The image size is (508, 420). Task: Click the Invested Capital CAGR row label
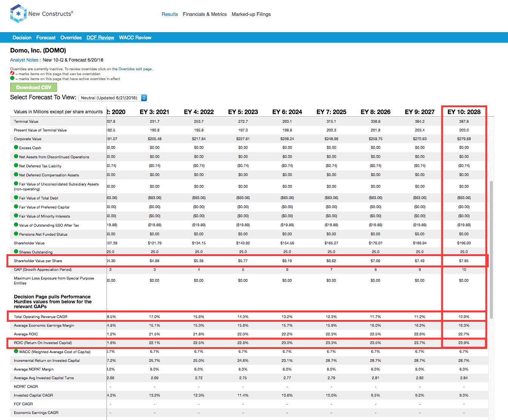33,395
